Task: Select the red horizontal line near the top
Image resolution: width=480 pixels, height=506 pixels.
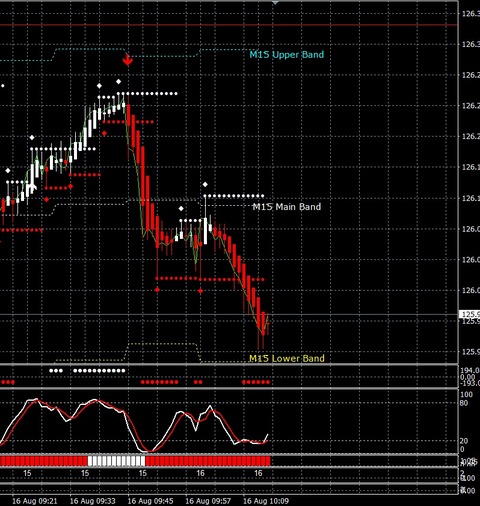Action: tap(229, 25)
